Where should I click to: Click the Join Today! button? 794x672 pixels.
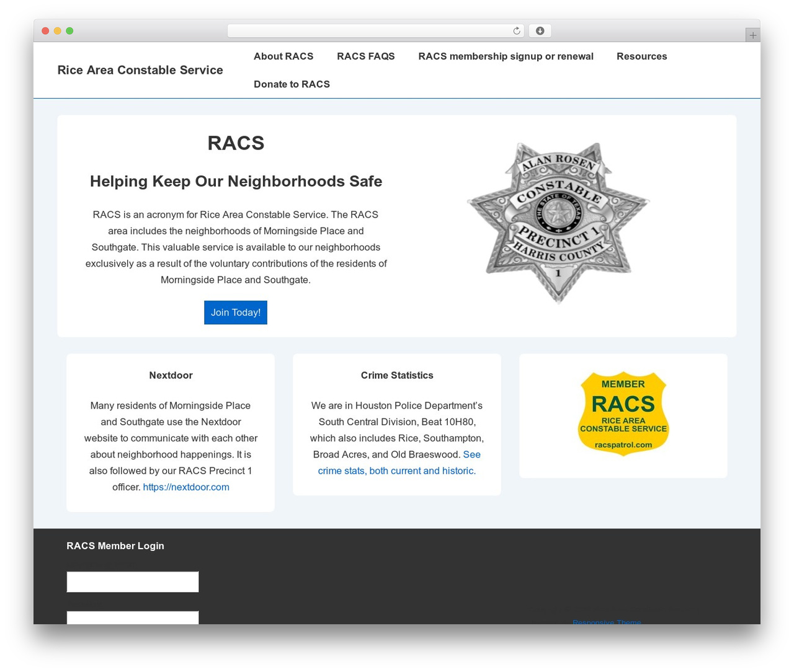pos(236,312)
